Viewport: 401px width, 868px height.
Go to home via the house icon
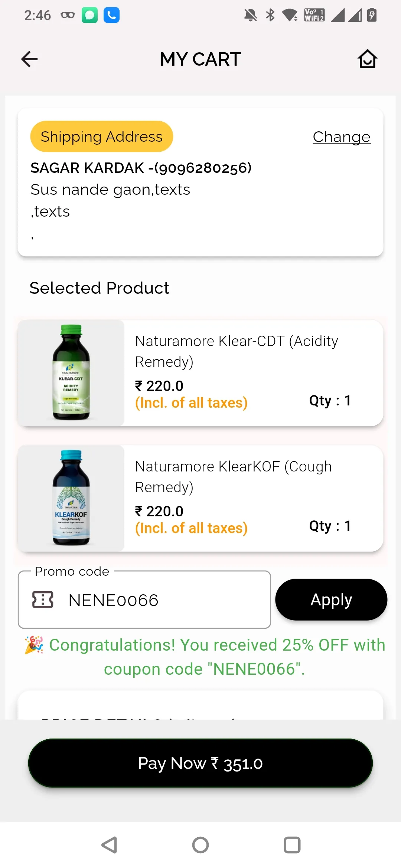(367, 59)
